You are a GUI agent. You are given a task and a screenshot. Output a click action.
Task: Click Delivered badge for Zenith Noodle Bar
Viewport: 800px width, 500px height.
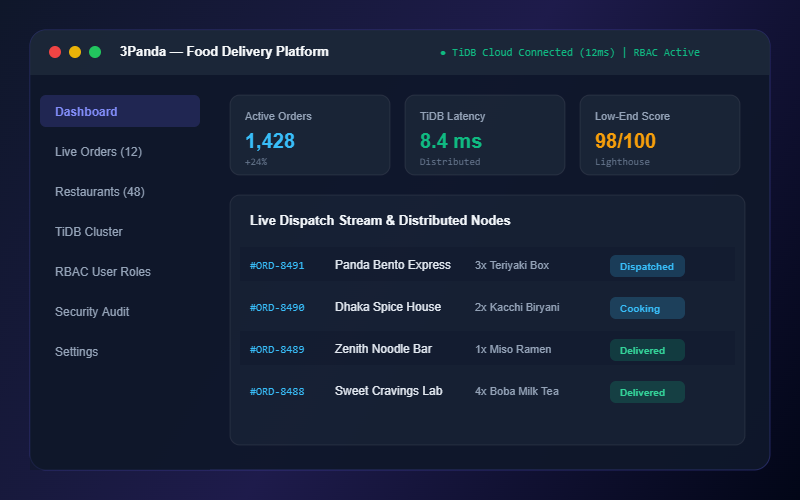point(647,350)
